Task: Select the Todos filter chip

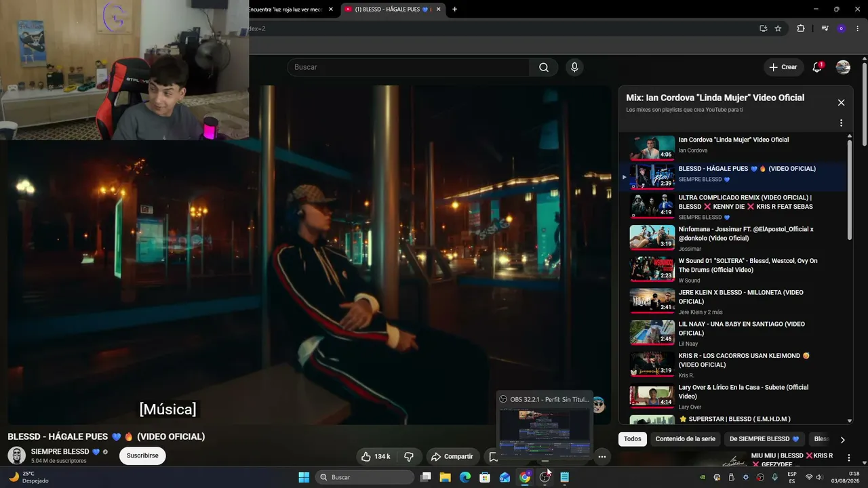Action: [633, 439]
